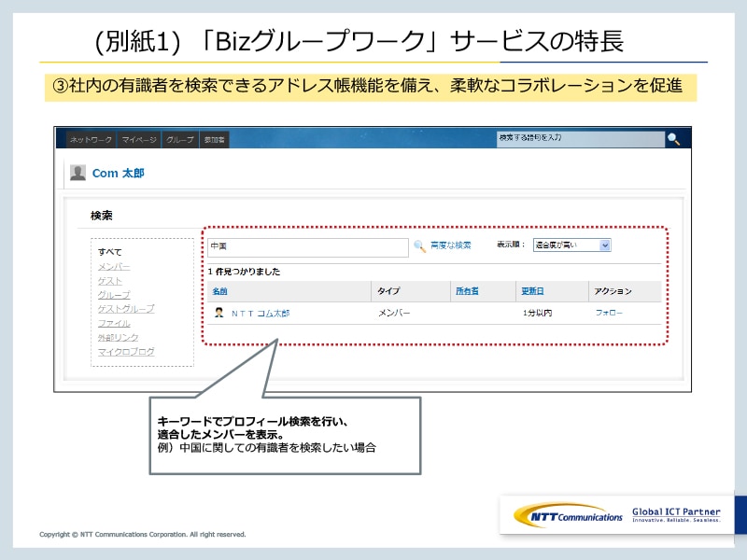Expand the 表示順 sort dropdown
This screenshot has height=560, width=747.
pyautogui.click(x=571, y=245)
